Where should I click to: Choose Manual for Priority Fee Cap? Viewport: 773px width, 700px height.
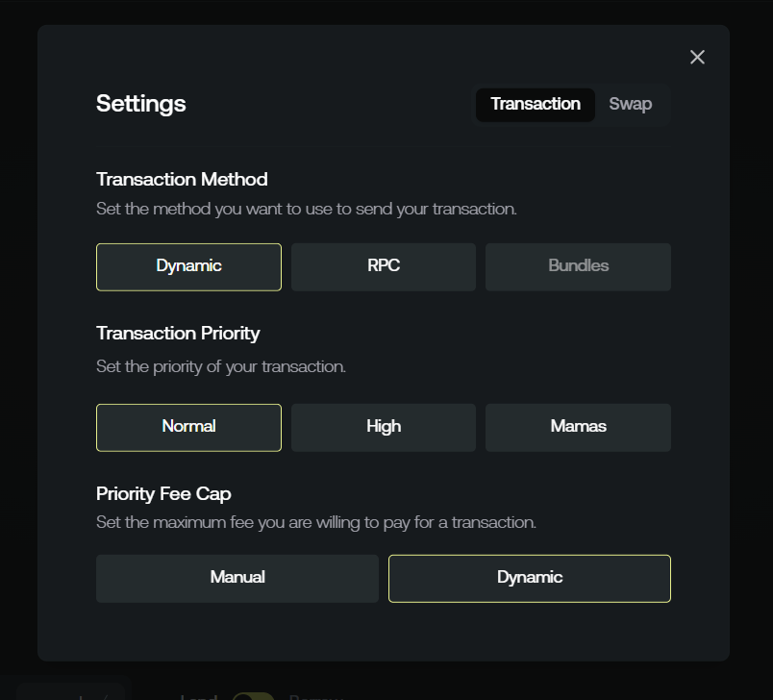click(x=237, y=578)
